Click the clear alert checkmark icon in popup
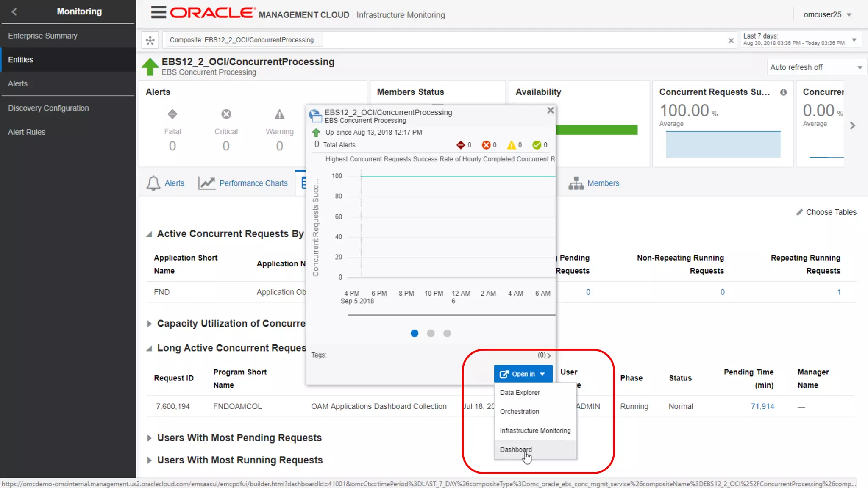 [x=537, y=145]
